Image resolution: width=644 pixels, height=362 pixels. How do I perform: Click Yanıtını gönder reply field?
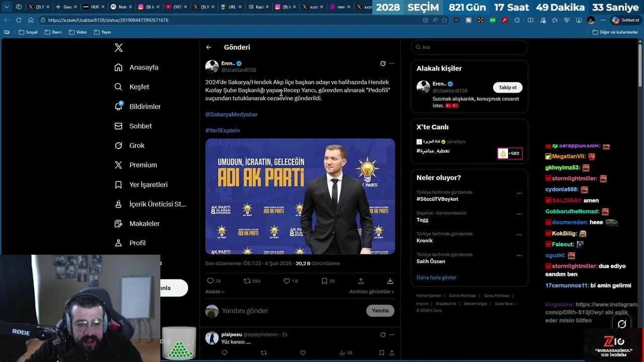292,311
